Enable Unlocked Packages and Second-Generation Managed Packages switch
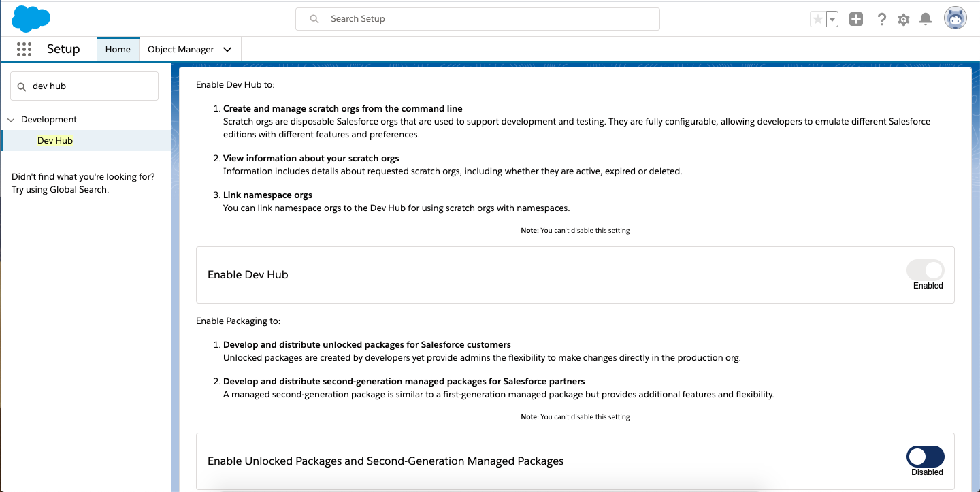Viewport: 980px width, 492px height. click(x=926, y=456)
